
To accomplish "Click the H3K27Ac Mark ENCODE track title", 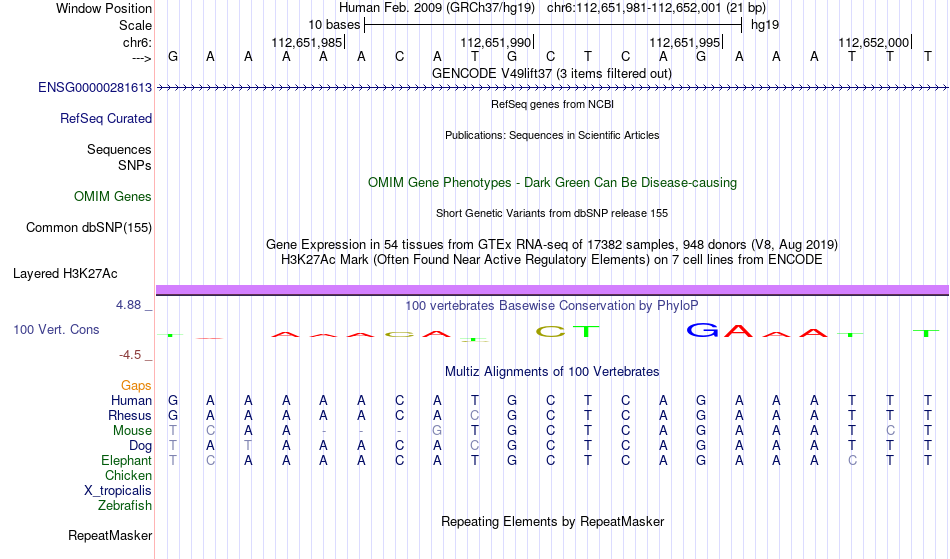I will (x=552, y=260).
